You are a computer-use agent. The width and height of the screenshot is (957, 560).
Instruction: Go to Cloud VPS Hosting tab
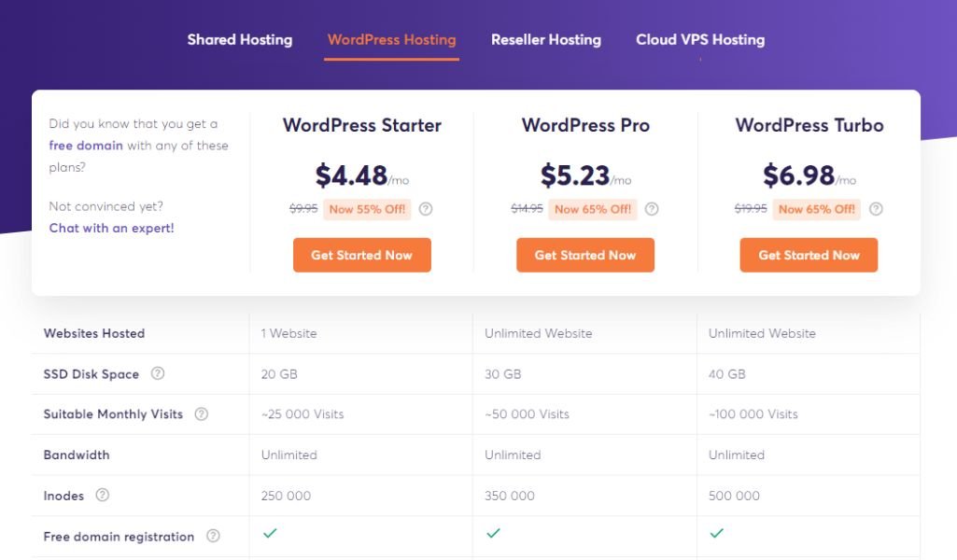click(x=700, y=39)
